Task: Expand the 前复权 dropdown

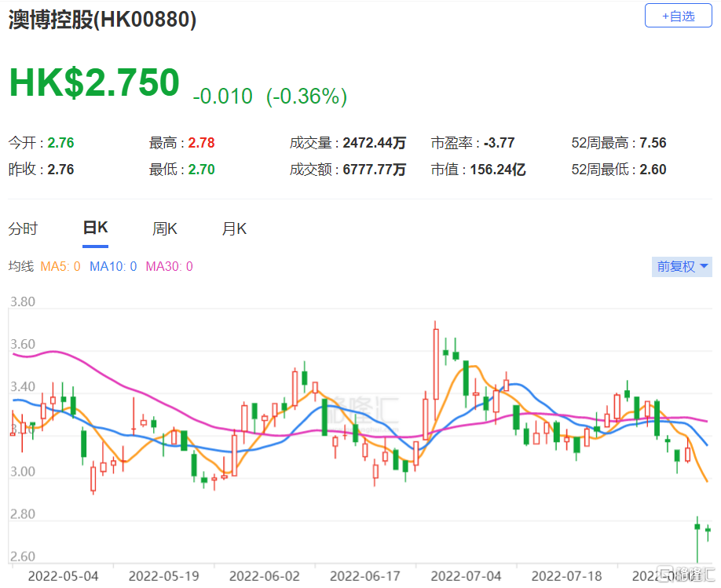Action: 682,267
